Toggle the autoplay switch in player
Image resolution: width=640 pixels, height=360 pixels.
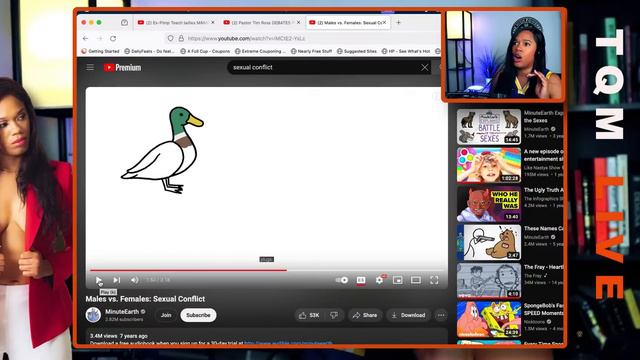(x=342, y=280)
